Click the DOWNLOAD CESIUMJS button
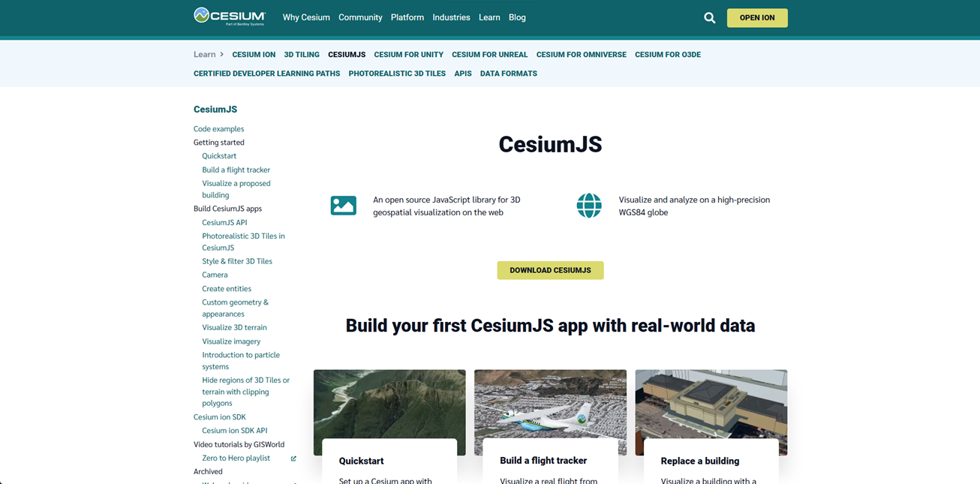 550,270
